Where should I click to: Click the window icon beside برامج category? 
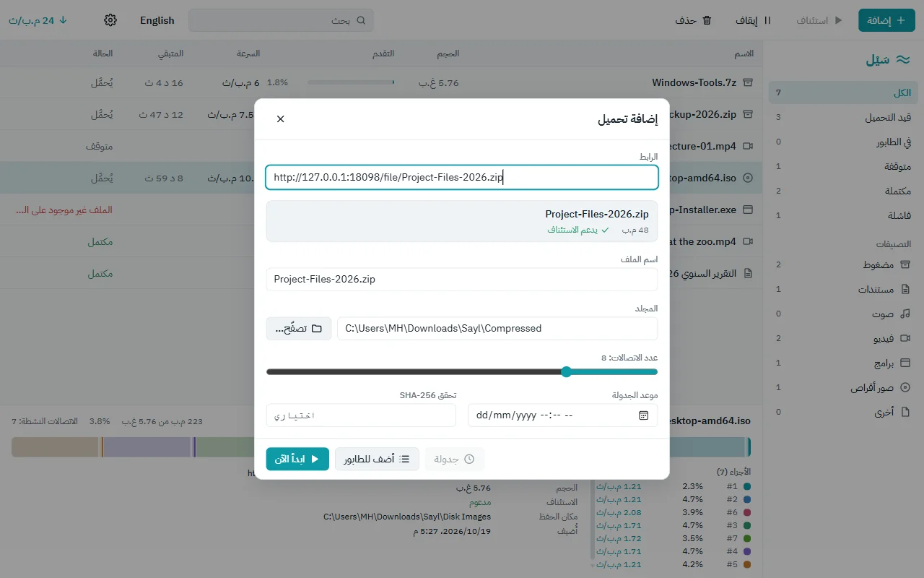click(905, 363)
